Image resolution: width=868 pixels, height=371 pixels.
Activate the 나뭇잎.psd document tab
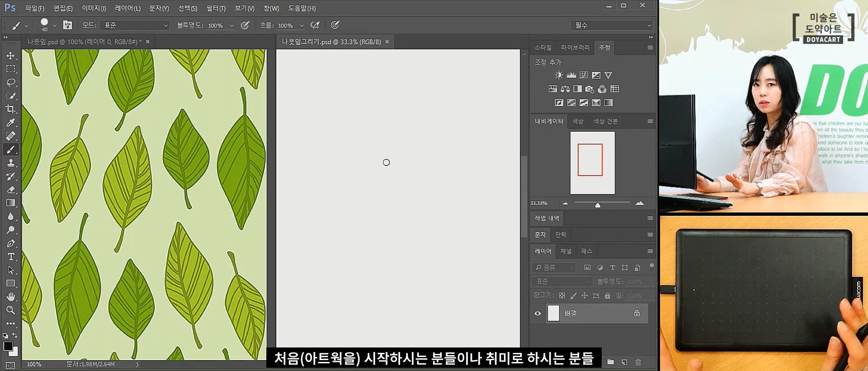[84, 42]
